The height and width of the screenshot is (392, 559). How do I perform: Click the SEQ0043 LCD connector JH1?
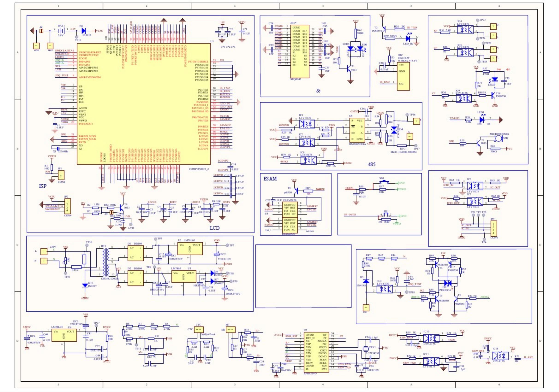(299, 51)
